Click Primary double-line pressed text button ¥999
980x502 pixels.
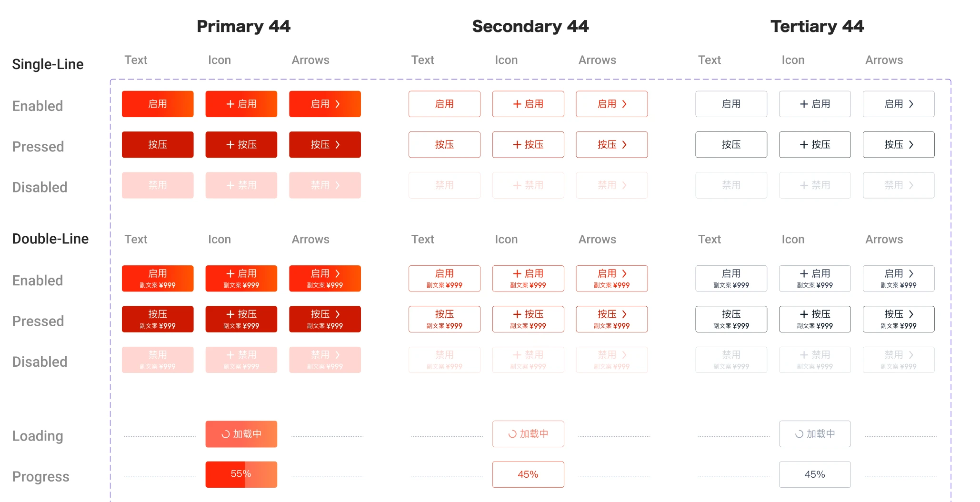coord(158,319)
